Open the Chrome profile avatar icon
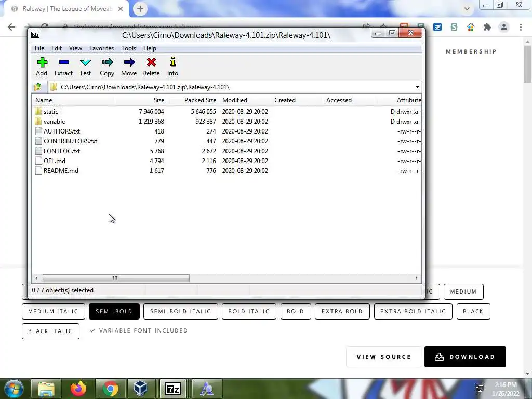The height and width of the screenshot is (399, 532). (504, 27)
